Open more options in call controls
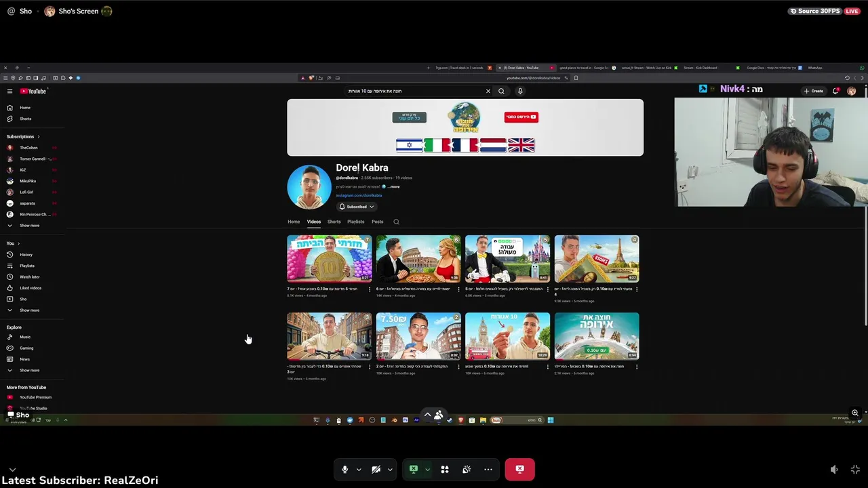Screen dimensions: 868x488 point(488,469)
